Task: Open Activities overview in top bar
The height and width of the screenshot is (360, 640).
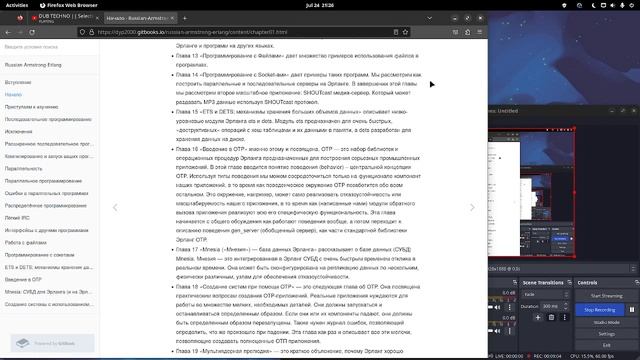Action: pos(17,5)
